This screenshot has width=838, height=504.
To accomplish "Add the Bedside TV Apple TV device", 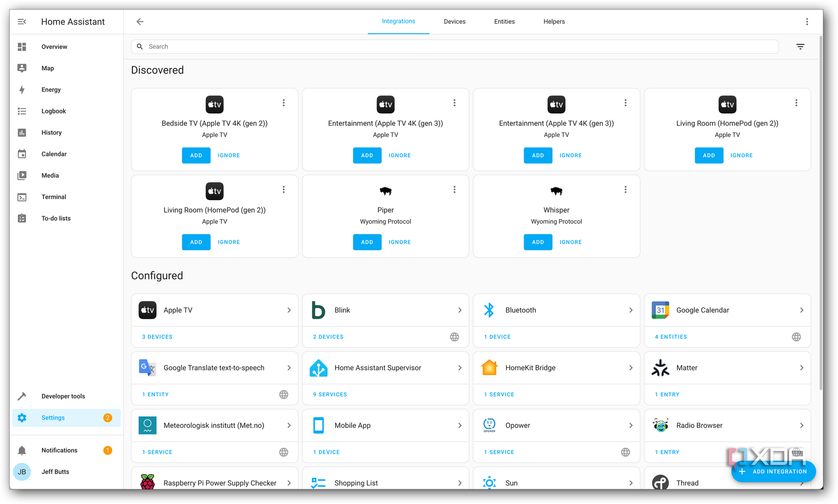I will pos(196,155).
